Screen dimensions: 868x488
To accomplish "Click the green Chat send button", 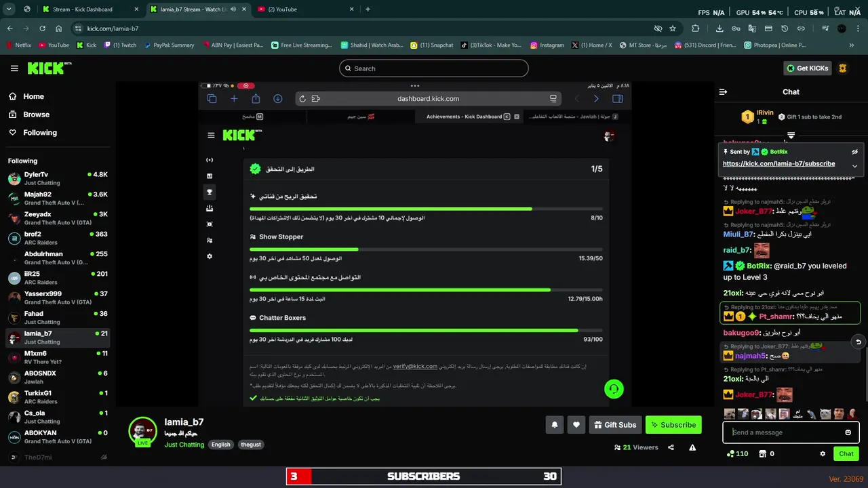I will [846, 453].
